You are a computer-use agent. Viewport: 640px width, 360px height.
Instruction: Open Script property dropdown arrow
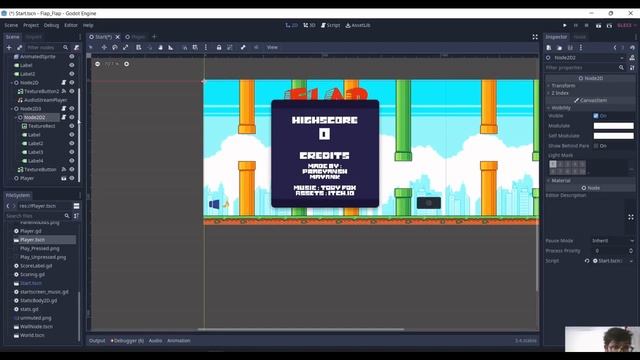pos(631,261)
